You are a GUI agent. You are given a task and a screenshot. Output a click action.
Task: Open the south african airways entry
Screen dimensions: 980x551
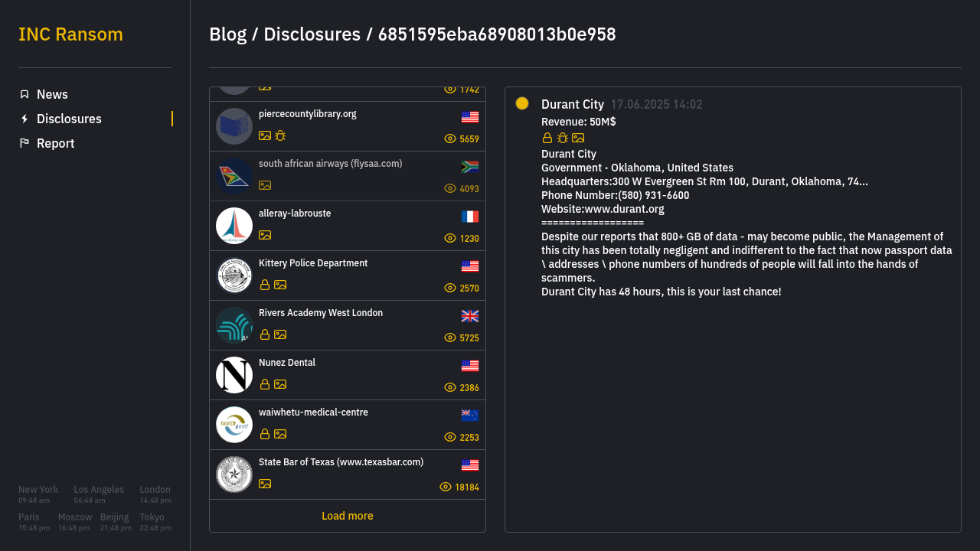348,176
